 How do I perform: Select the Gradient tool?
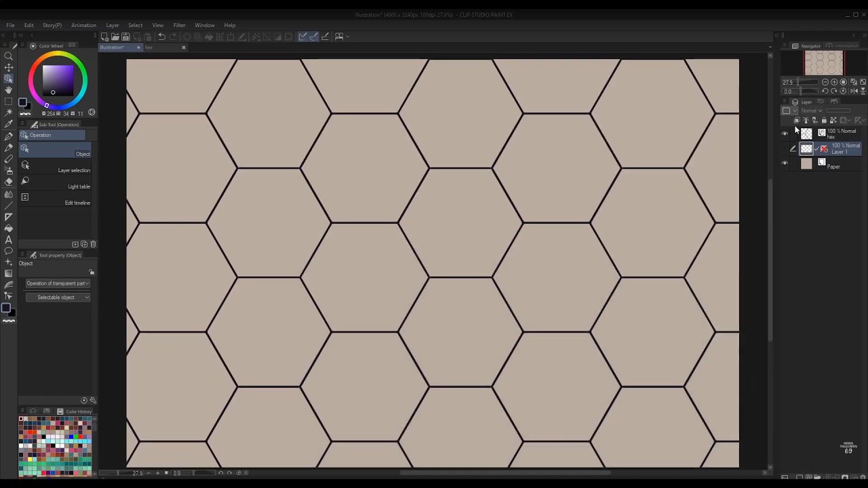pos(8,274)
